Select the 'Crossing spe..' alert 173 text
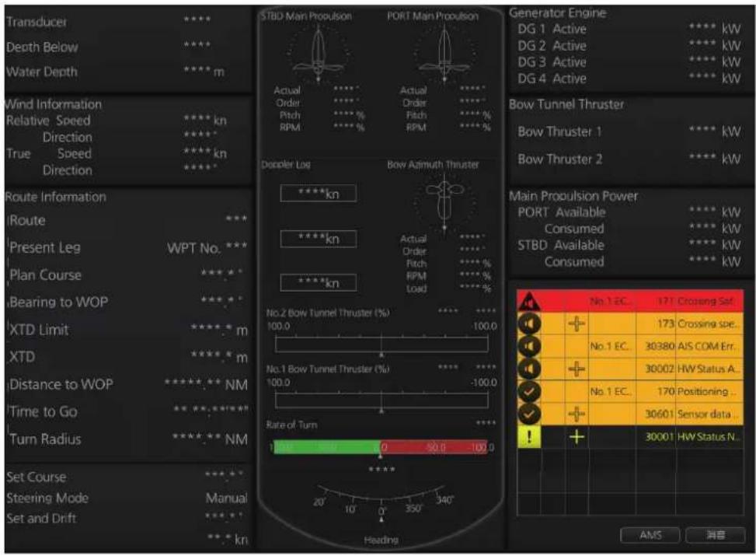This screenshot has width=756, height=556. pyautogui.click(x=707, y=323)
